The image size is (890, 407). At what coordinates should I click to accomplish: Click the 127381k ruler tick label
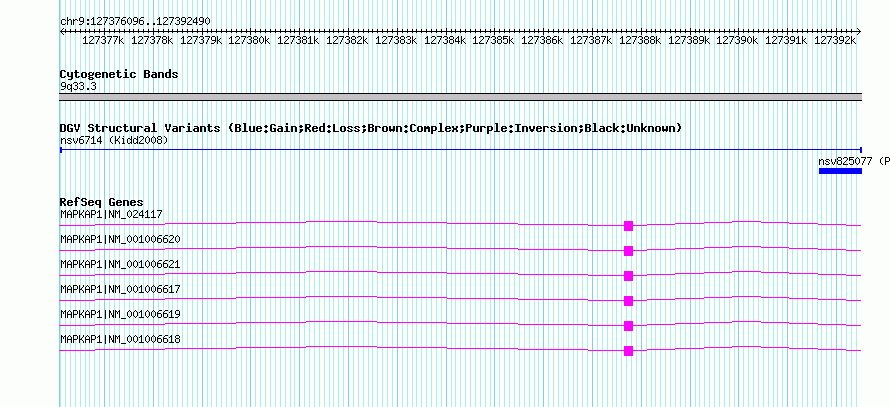(299, 40)
